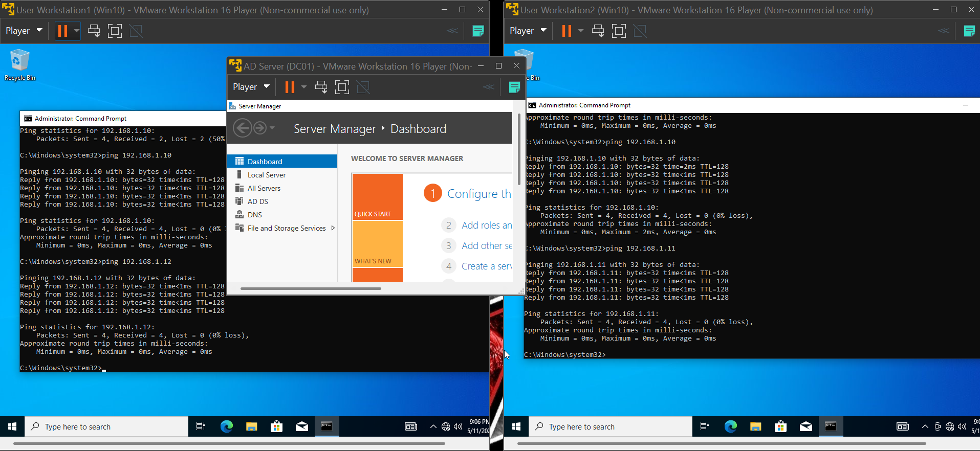Click network icon in Workstation1 tray

point(446,426)
